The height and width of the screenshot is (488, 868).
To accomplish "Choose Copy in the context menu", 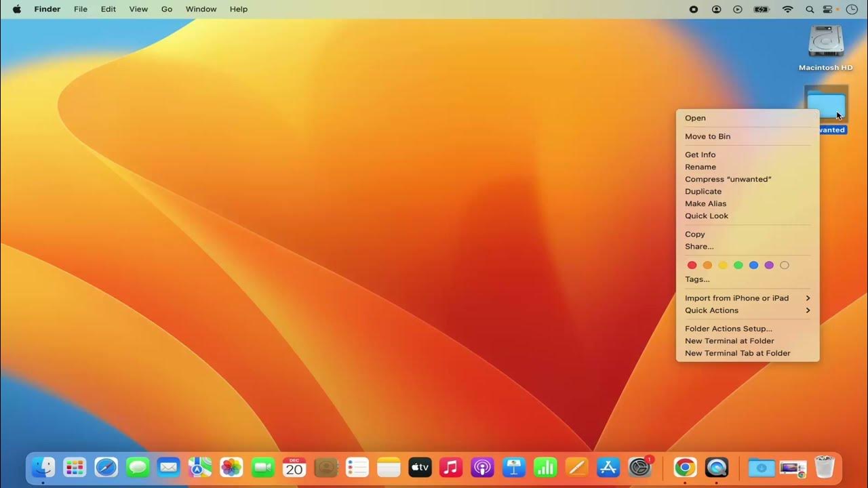I will (747, 234).
